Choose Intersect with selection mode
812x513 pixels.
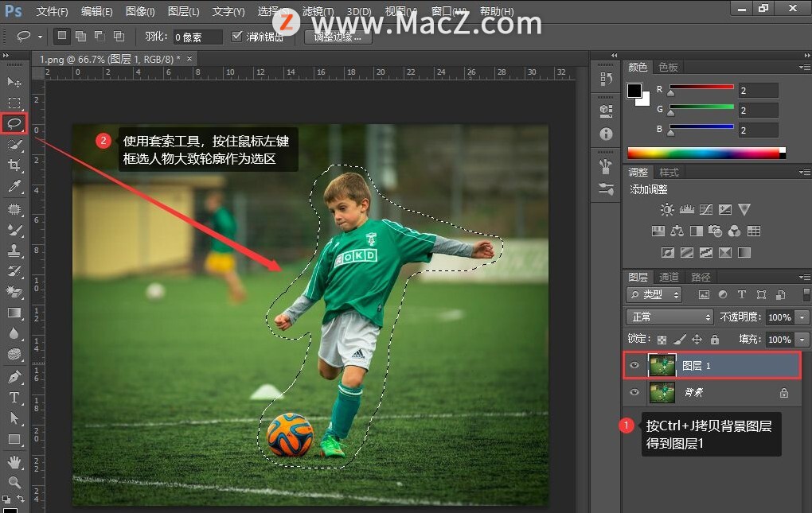click(x=119, y=37)
